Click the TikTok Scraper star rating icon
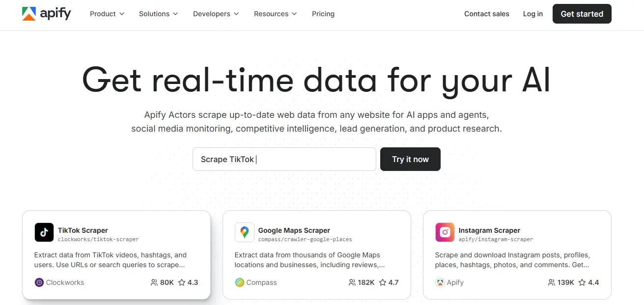The image size is (644, 305). tap(182, 282)
